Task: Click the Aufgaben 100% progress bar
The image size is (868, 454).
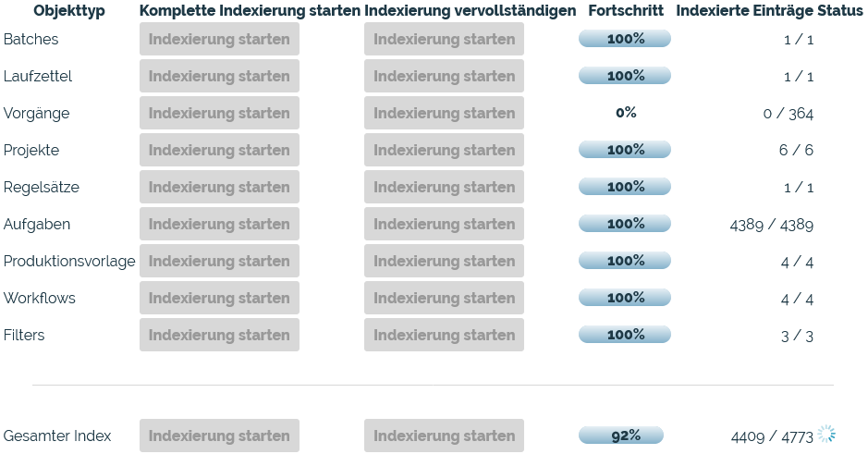Action: point(625,224)
